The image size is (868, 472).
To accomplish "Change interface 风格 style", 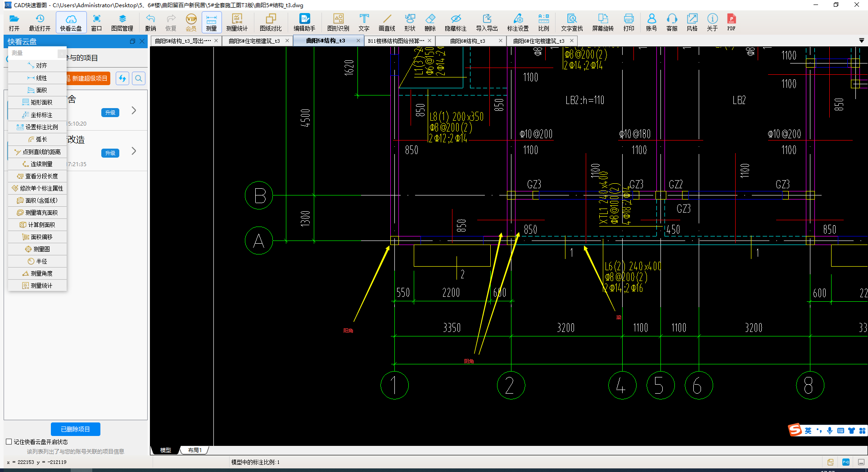I will 692,22.
